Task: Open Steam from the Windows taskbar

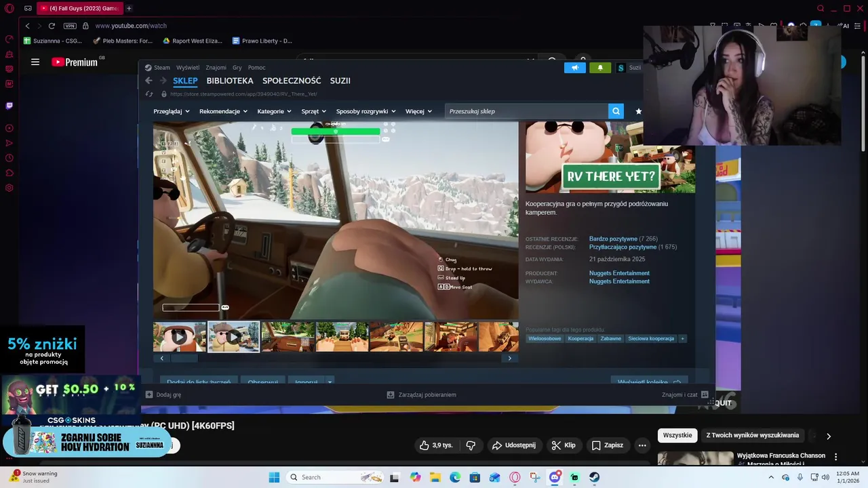Action: coord(594,477)
